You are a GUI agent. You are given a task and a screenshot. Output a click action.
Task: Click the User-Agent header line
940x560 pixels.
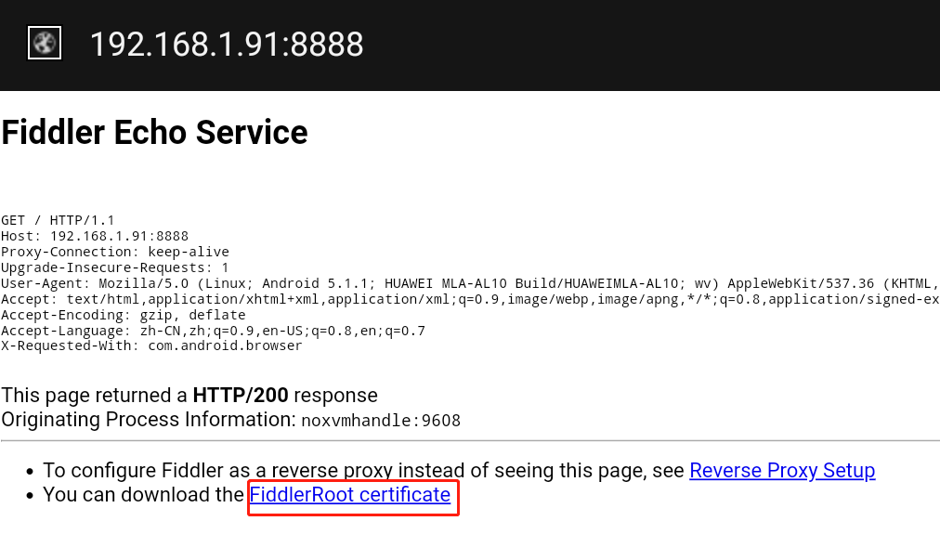point(470,283)
